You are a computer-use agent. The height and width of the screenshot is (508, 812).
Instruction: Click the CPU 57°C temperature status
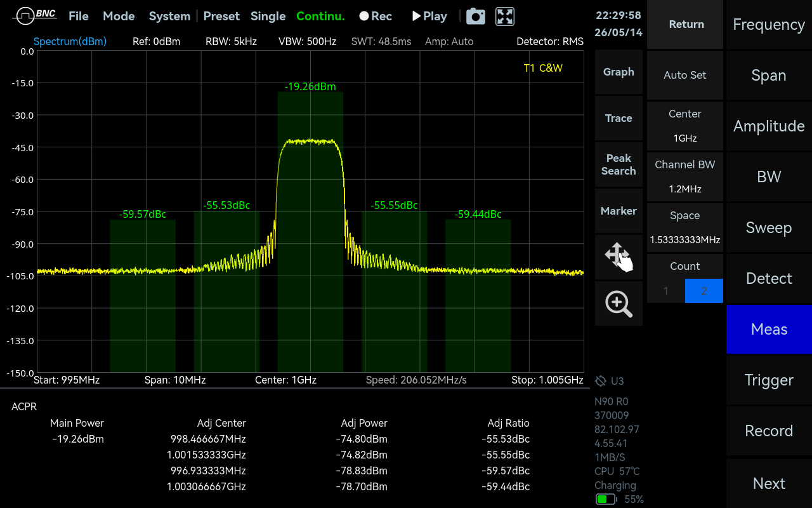617,471
